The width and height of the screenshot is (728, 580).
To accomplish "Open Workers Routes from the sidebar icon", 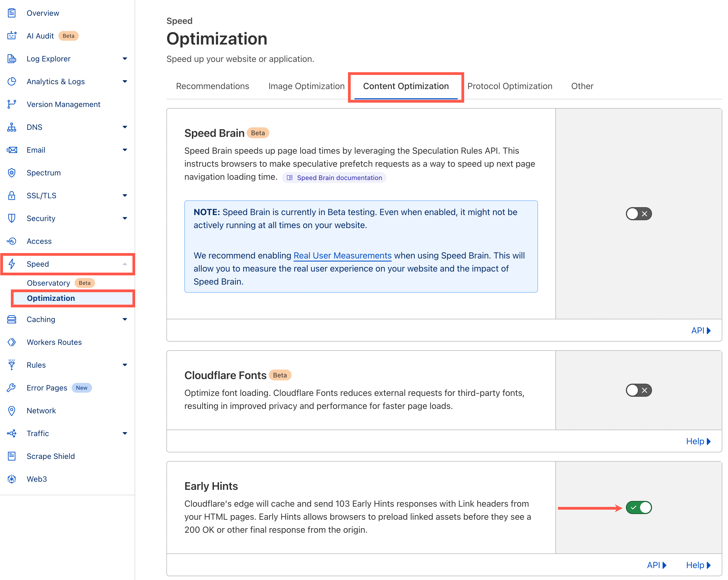I will [x=12, y=342].
